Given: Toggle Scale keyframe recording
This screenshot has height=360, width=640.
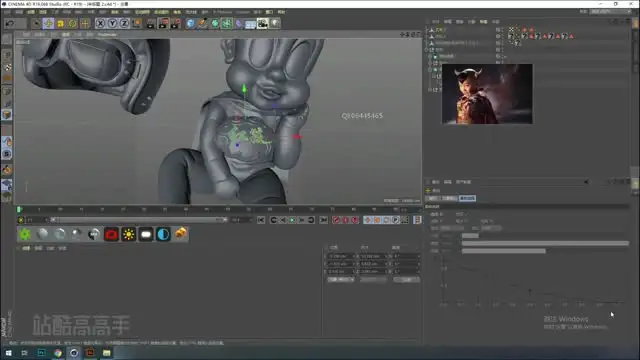Looking at the screenshot, I should coord(377,220).
